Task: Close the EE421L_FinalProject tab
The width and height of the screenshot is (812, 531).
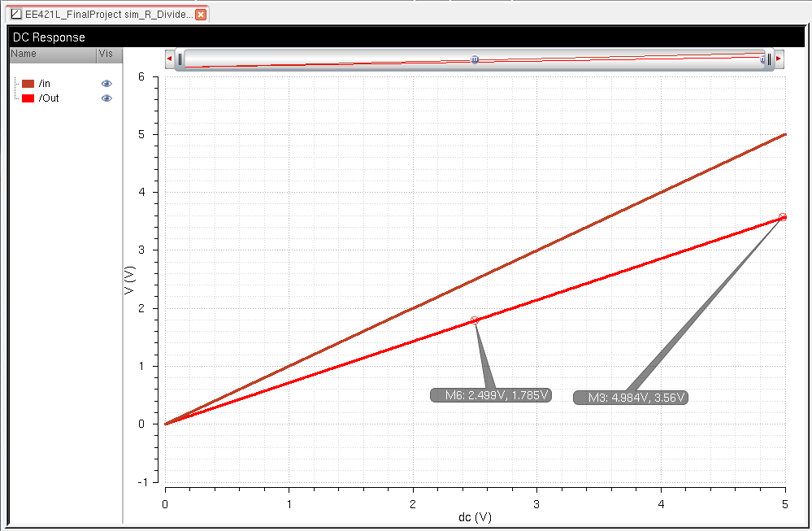Action: tap(201, 15)
